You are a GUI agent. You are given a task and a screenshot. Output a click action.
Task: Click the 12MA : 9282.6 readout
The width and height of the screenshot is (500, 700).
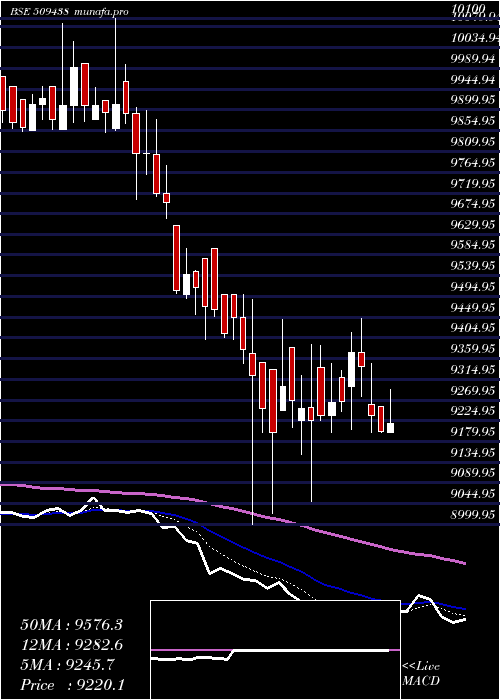click(x=71, y=645)
